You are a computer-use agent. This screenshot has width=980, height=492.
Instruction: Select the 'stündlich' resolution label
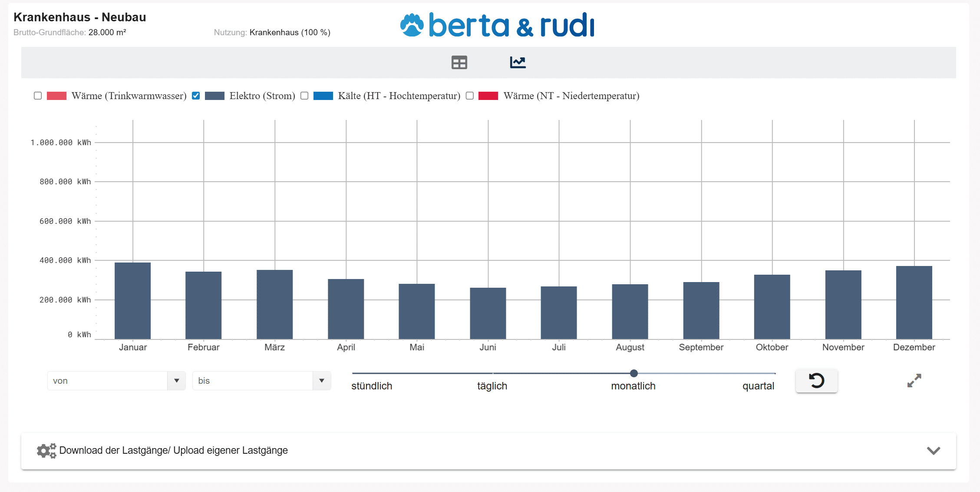tap(372, 386)
